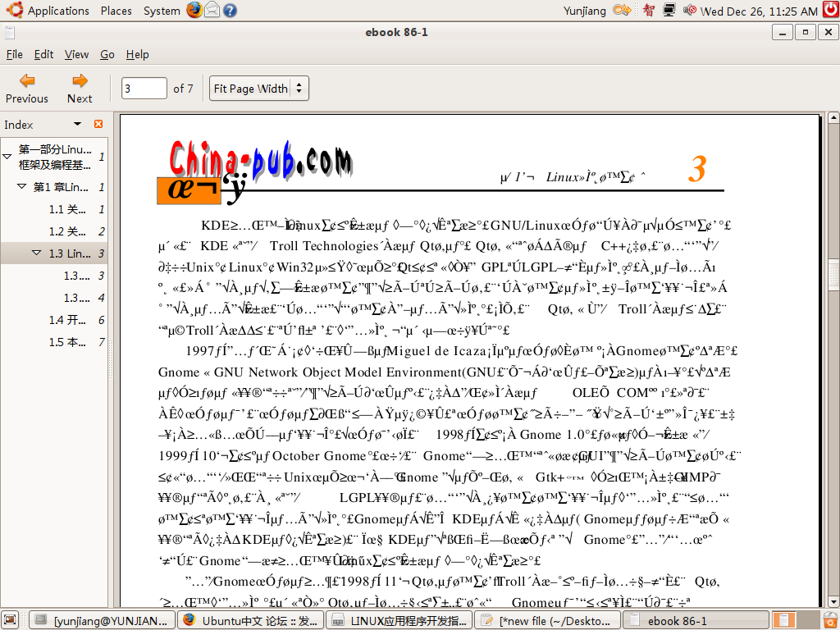840x630 pixels.
Task: Open the Fit Page Width zoom combo
Action: [258, 89]
